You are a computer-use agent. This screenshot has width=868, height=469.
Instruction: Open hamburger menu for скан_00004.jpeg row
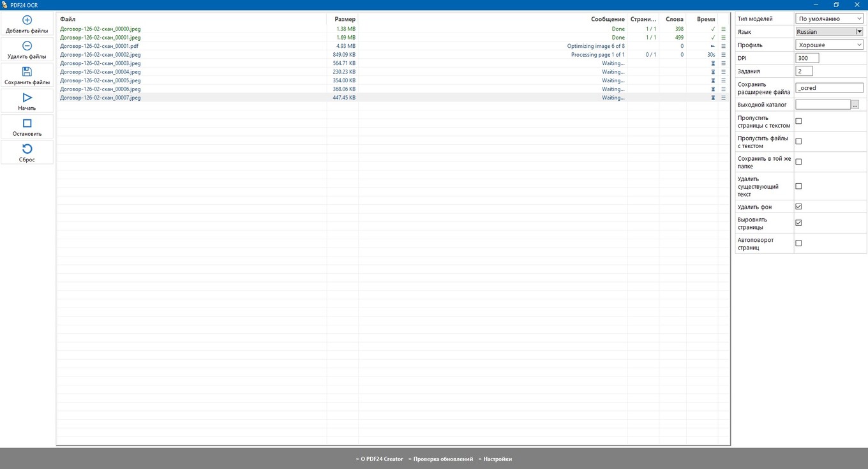723,72
